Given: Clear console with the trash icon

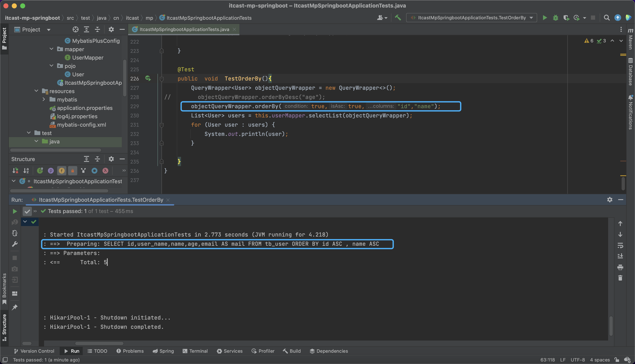Looking at the screenshot, I should (620, 278).
